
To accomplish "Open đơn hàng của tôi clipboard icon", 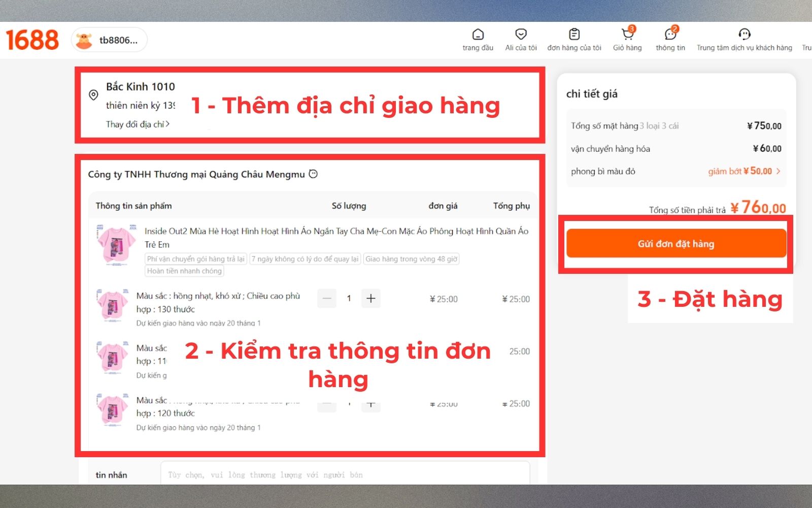I will [574, 35].
